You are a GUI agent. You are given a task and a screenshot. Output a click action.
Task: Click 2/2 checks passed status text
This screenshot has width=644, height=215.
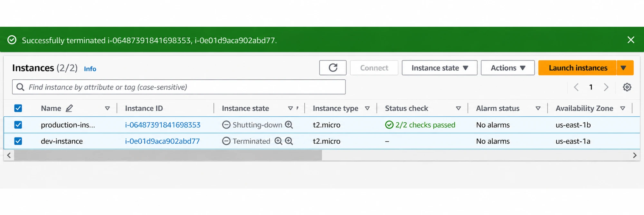pyautogui.click(x=425, y=125)
